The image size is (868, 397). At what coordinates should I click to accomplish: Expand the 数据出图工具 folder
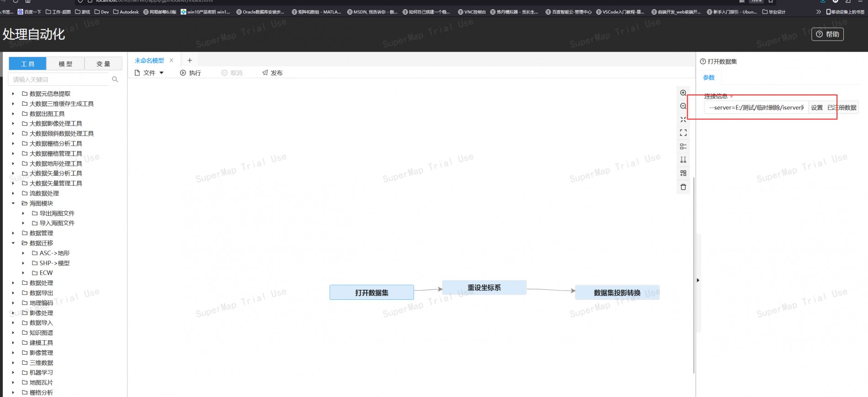tap(13, 114)
